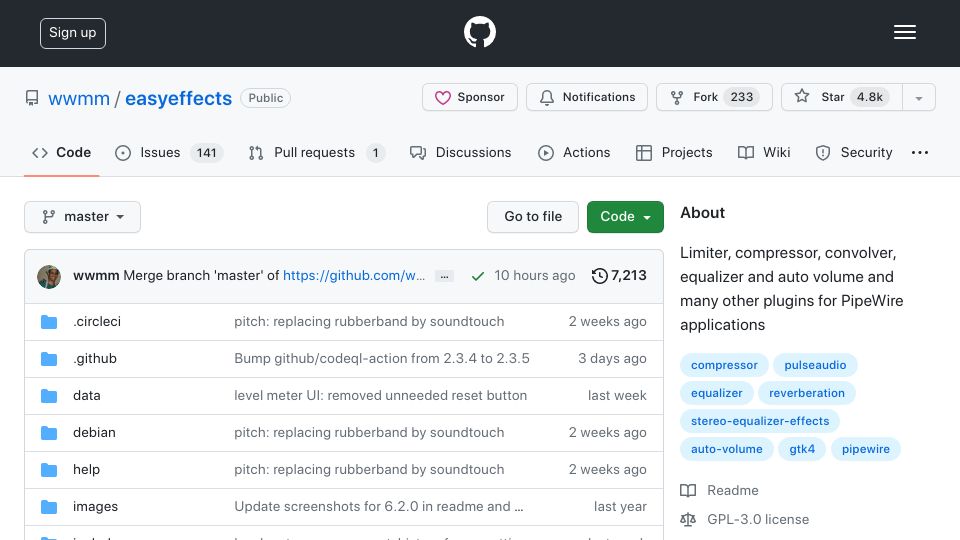Click the help folder icon

[49, 470]
